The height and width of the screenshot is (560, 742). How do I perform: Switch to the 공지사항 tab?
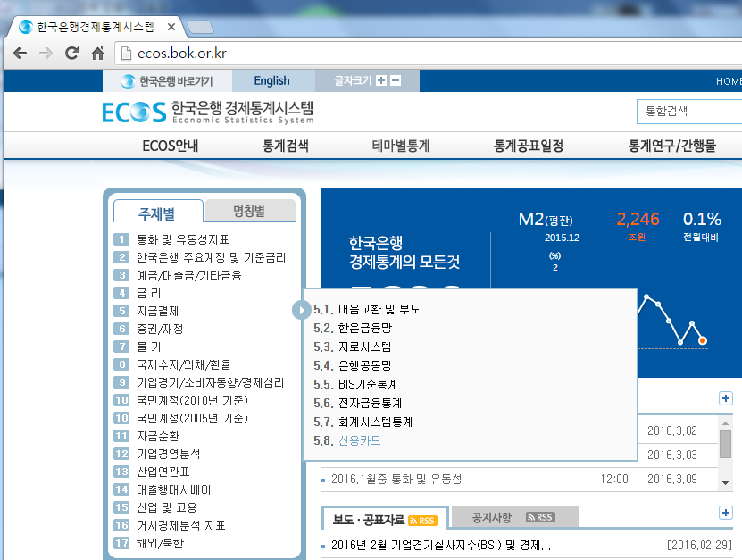tap(491, 517)
